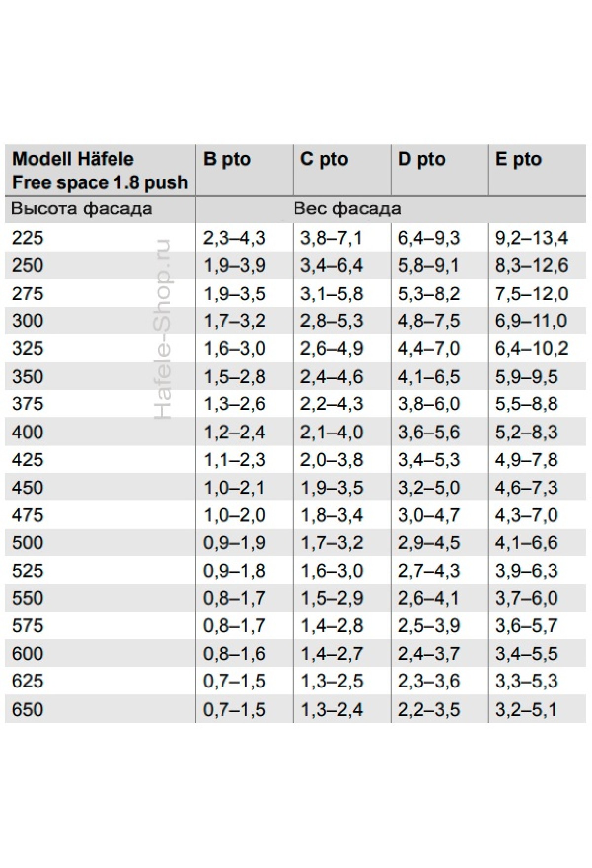Select the C pto cell for height 400
592x868 pixels.
click(332, 433)
